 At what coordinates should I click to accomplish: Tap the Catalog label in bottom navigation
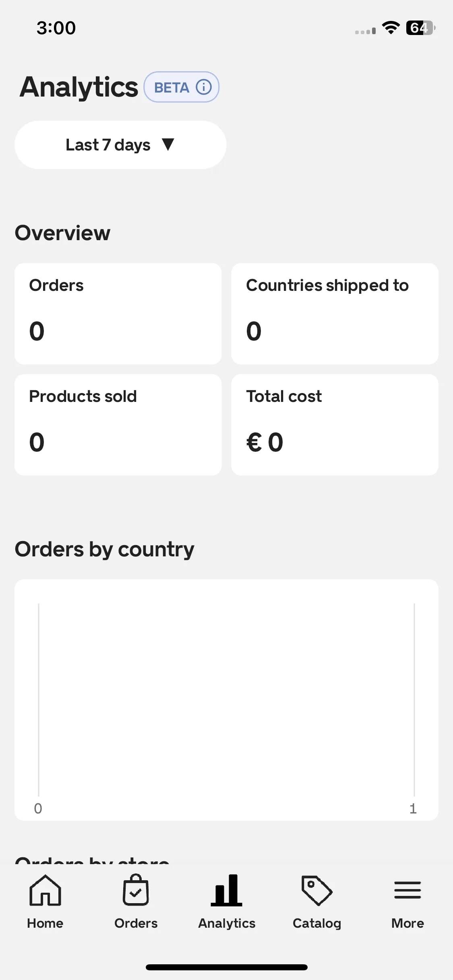tap(317, 923)
